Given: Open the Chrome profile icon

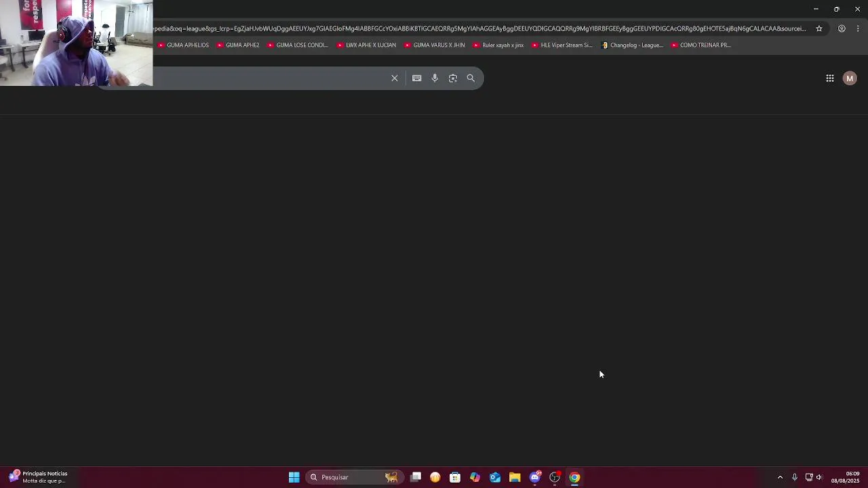Looking at the screenshot, I should pyautogui.click(x=842, y=28).
